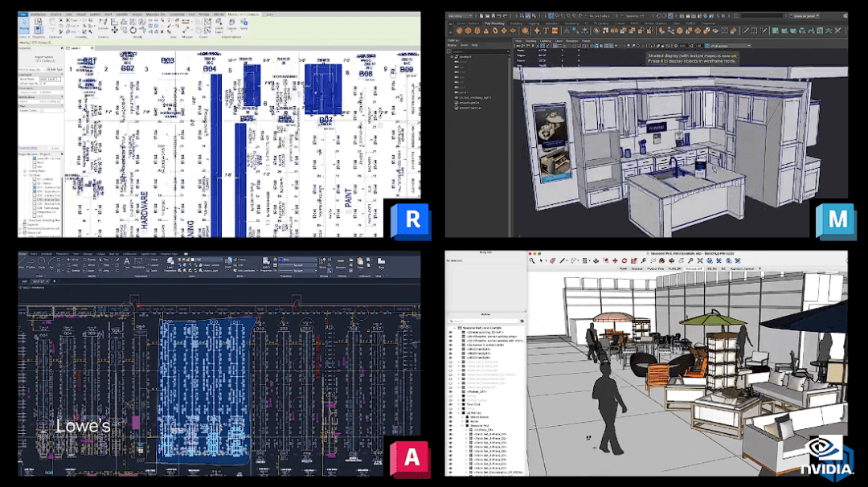Click the Delete Layers tool in Revit
The image size is (868, 487).
coord(219,26)
